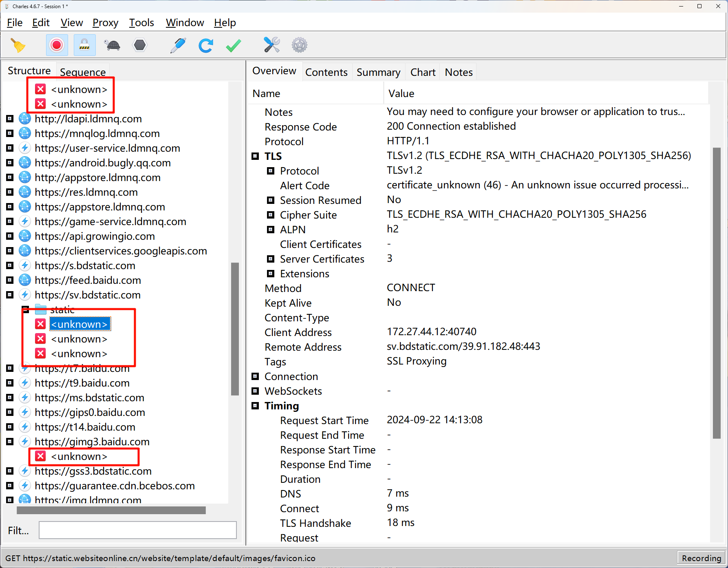Click the horizontal scrollbar in the tree panel
Screen dimensions: 728x568
point(111,510)
